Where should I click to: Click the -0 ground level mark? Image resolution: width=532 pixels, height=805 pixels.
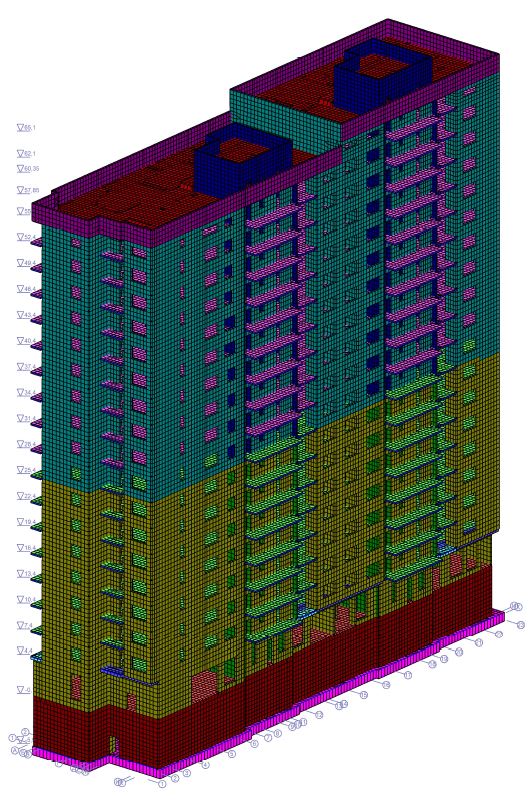[24, 690]
